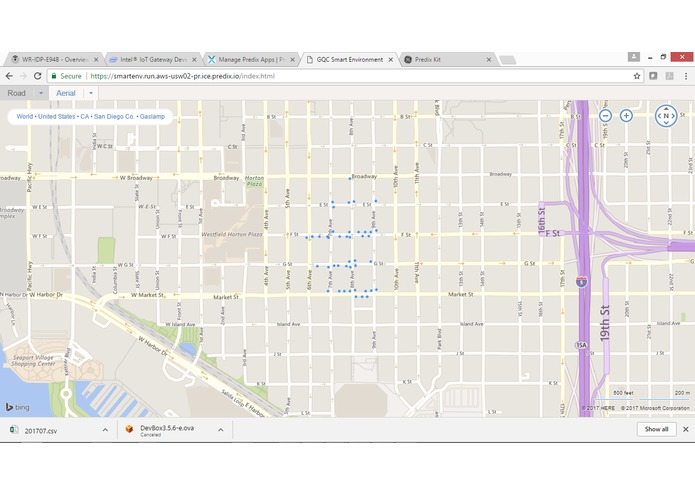Click Show all downloads button

[656, 429]
